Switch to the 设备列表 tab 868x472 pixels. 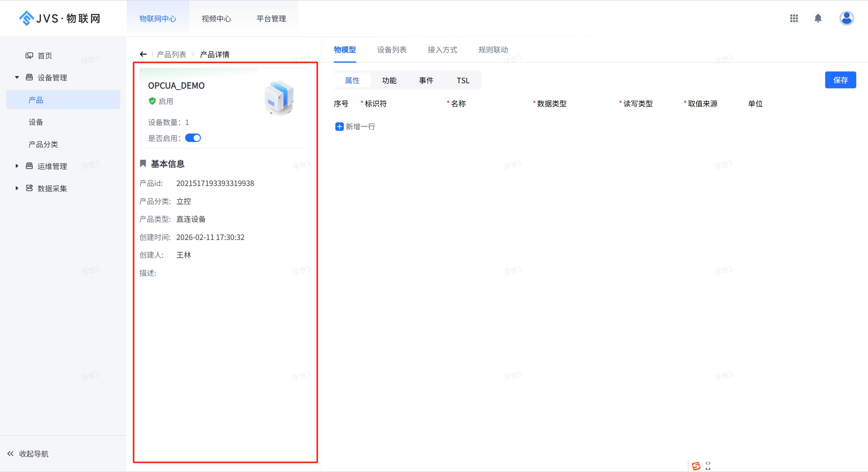click(x=391, y=50)
